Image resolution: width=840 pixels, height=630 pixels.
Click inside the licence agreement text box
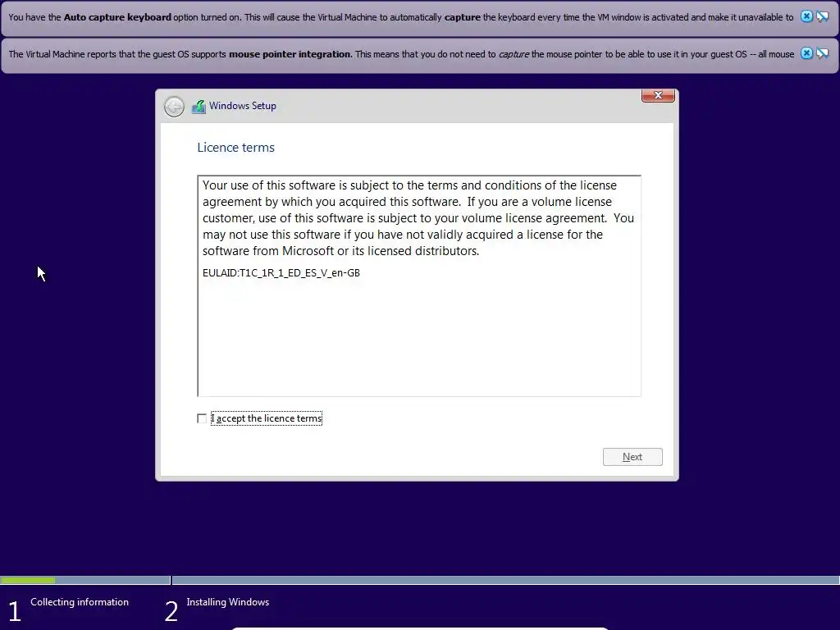[419, 286]
